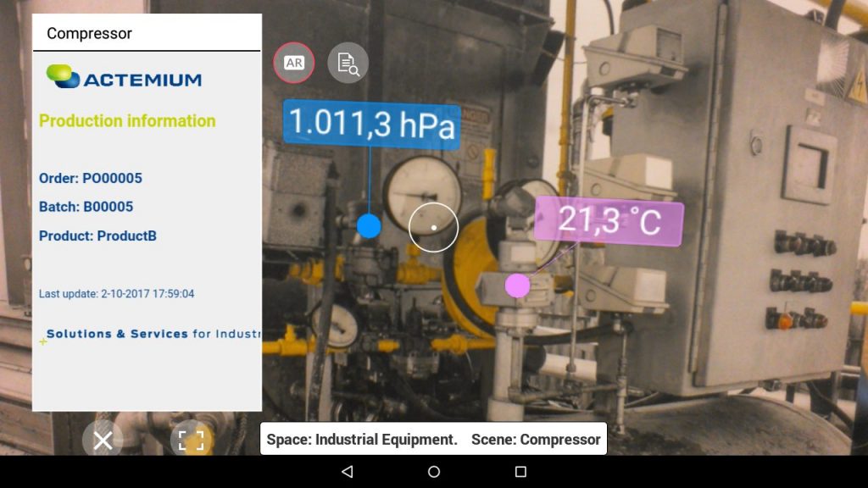This screenshot has height=488, width=868.
Task: Close the Compressor info panel with X
Action: [103, 441]
